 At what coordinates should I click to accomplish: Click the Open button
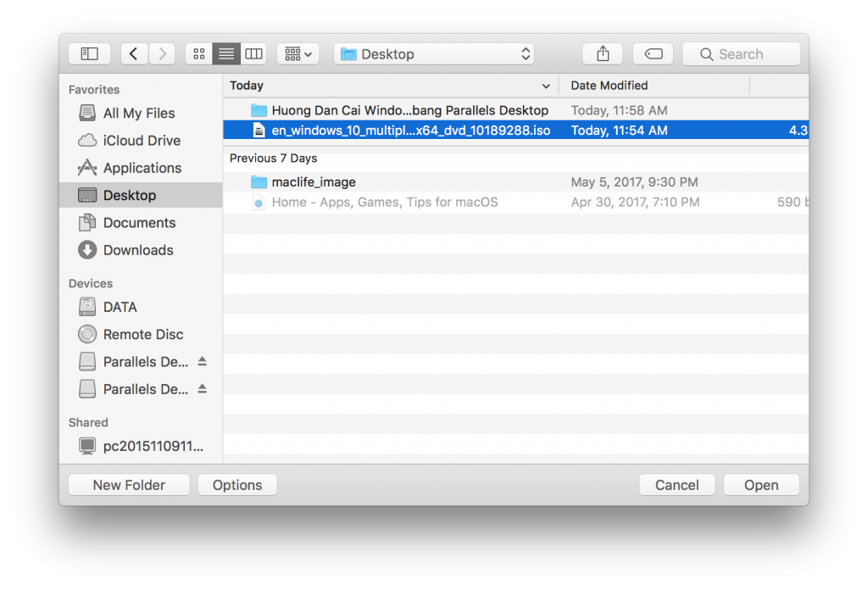pos(760,485)
